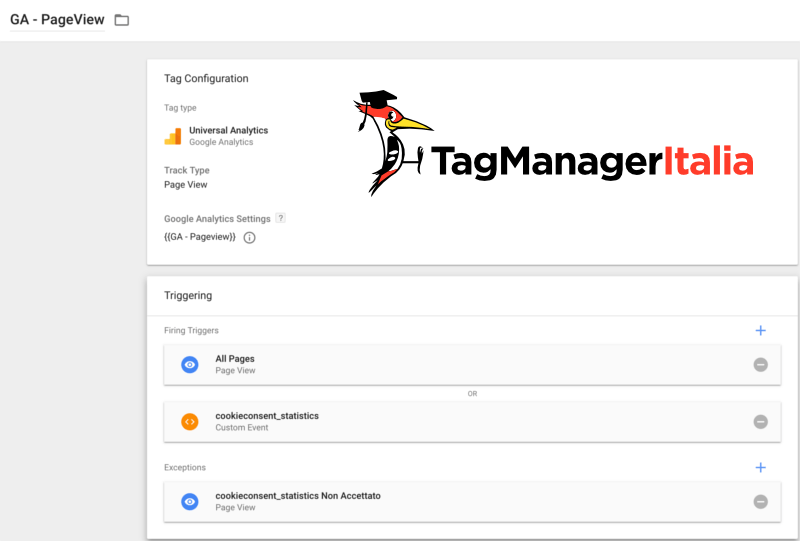Open the cookieconsent_statistics Custom Event row
This screenshot has width=800, height=560.
coord(472,422)
